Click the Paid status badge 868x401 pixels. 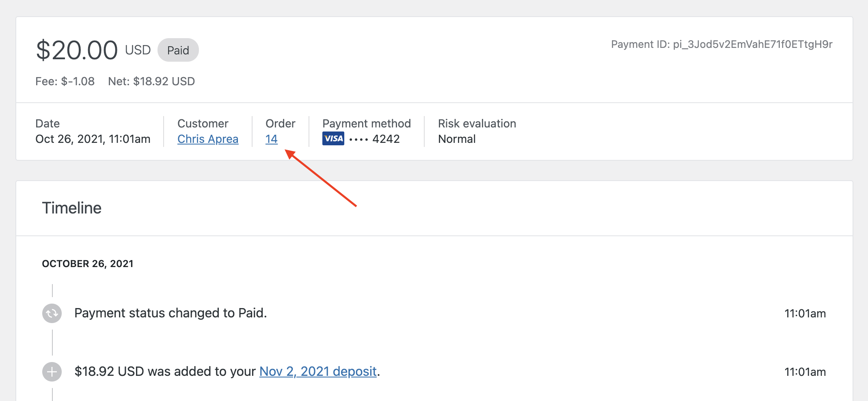(x=178, y=50)
